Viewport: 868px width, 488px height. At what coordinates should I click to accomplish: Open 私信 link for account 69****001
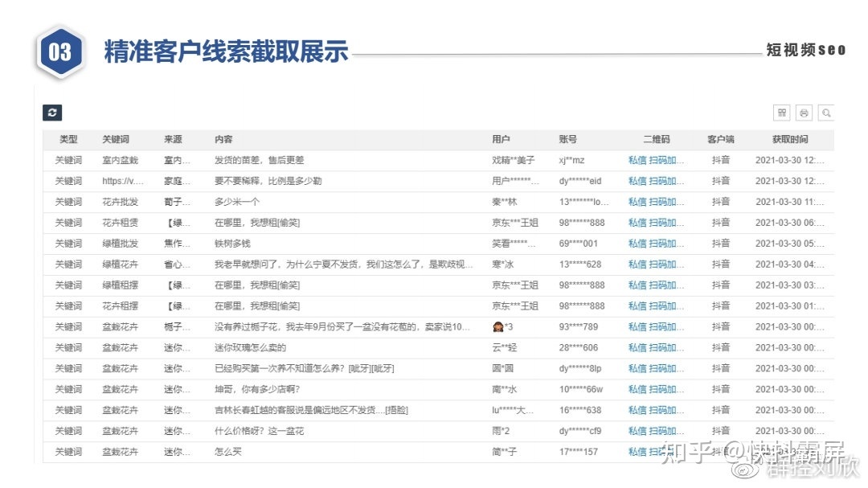[x=637, y=244]
